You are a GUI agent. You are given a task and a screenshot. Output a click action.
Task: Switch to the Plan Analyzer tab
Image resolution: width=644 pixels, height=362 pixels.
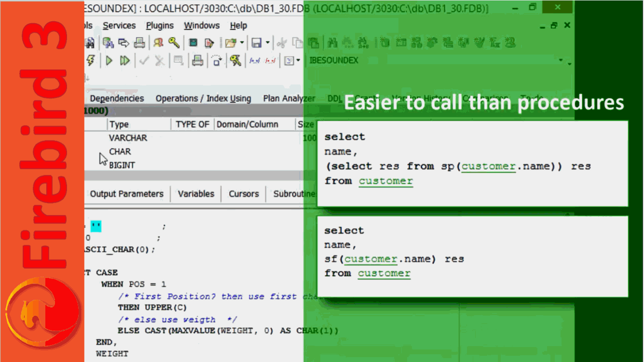(x=289, y=98)
